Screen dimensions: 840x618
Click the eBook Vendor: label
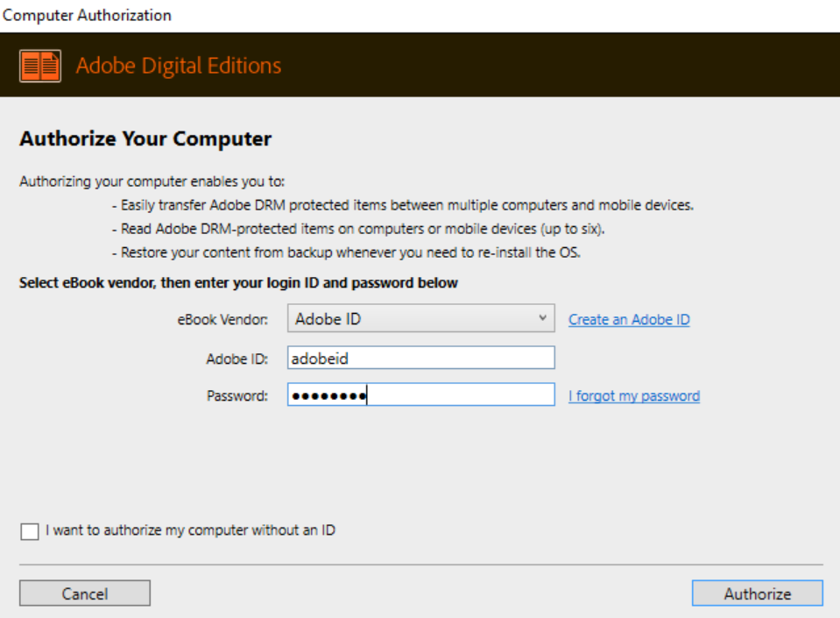coord(222,319)
